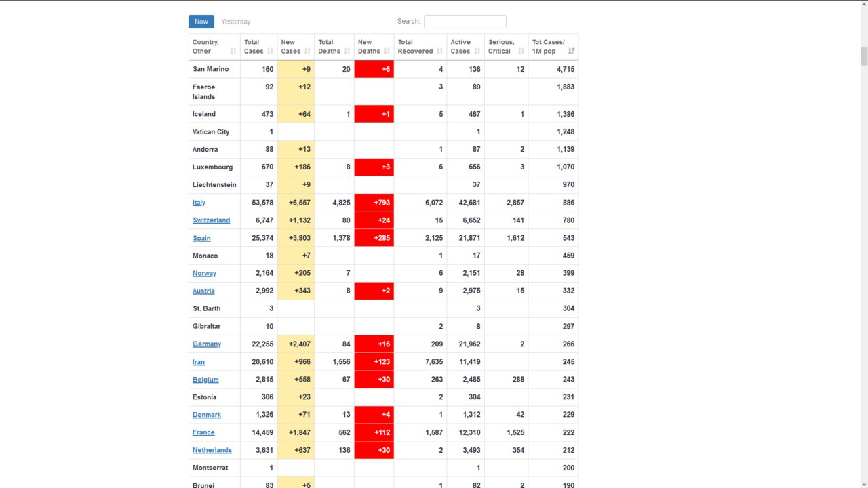
Task: Click Italy's 53,578 total cases value
Action: [x=262, y=203]
